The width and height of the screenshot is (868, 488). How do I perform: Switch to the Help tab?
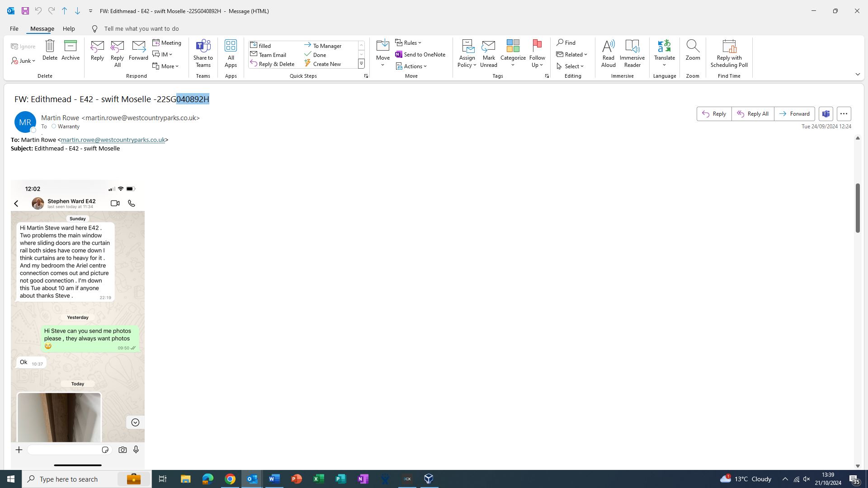pyautogui.click(x=69, y=28)
